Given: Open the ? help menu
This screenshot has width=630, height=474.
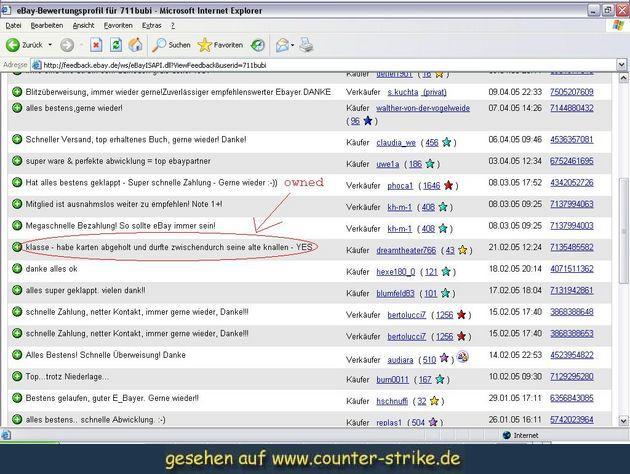Looking at the screenshot, I should (173, 26).
